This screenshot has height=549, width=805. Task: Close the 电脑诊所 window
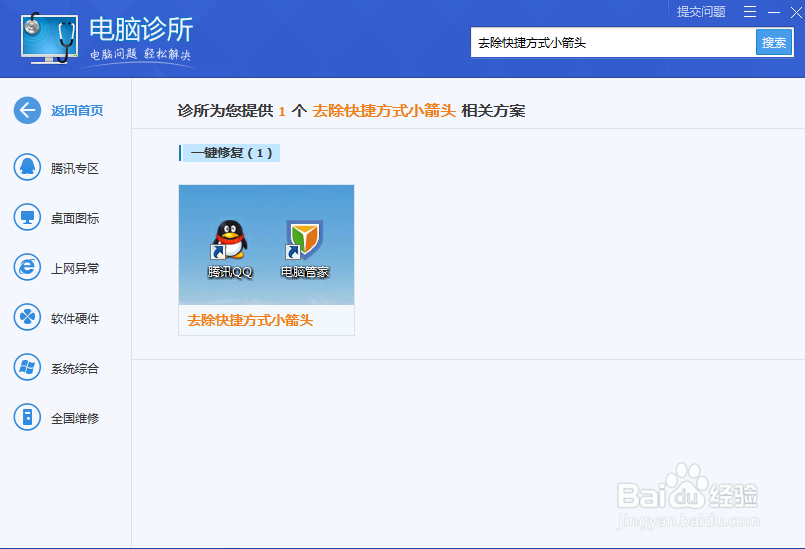coord(796,12)
